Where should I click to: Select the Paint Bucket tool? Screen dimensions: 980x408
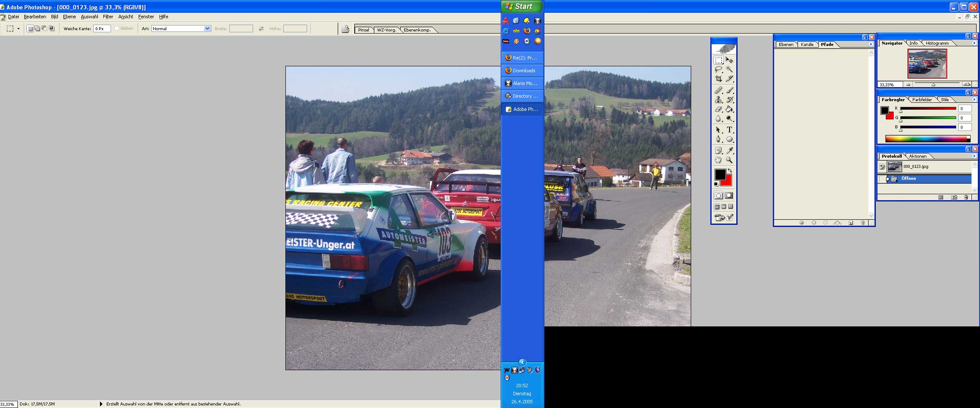(x=729, y=109)
